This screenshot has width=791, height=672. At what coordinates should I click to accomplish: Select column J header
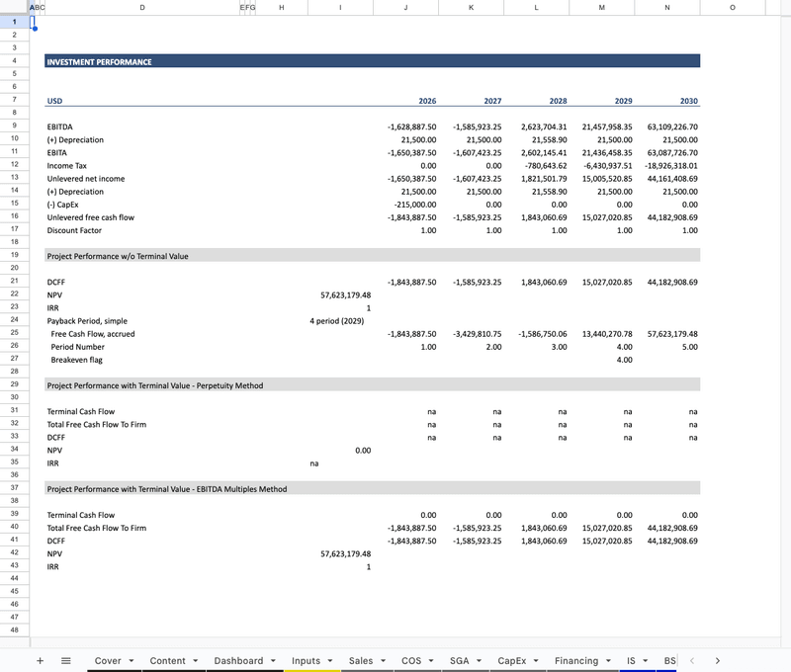(x=405, y=8)
